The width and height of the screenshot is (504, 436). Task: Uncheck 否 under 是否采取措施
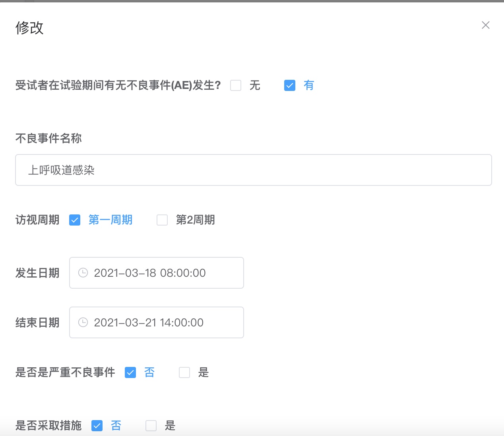tap(97, 425)
